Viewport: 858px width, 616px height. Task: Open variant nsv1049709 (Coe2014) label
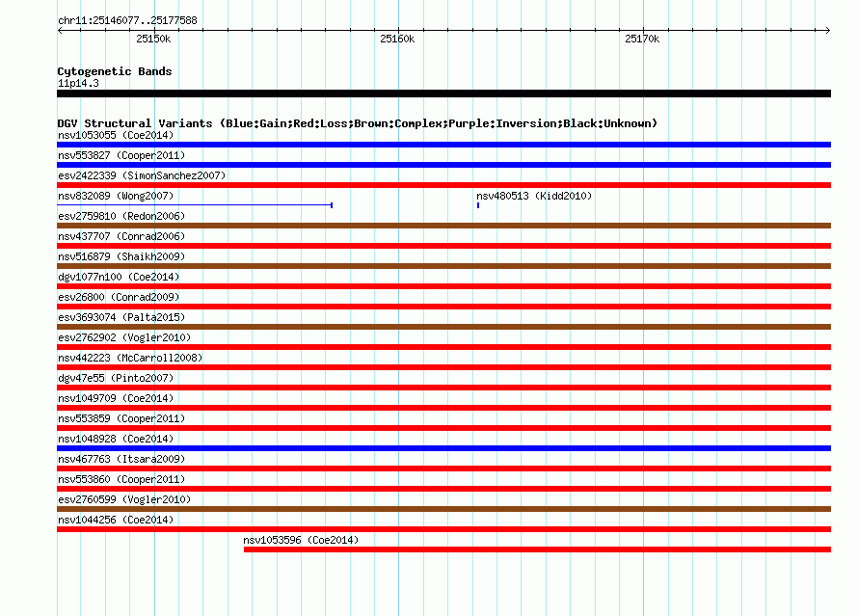click(116, 398)
